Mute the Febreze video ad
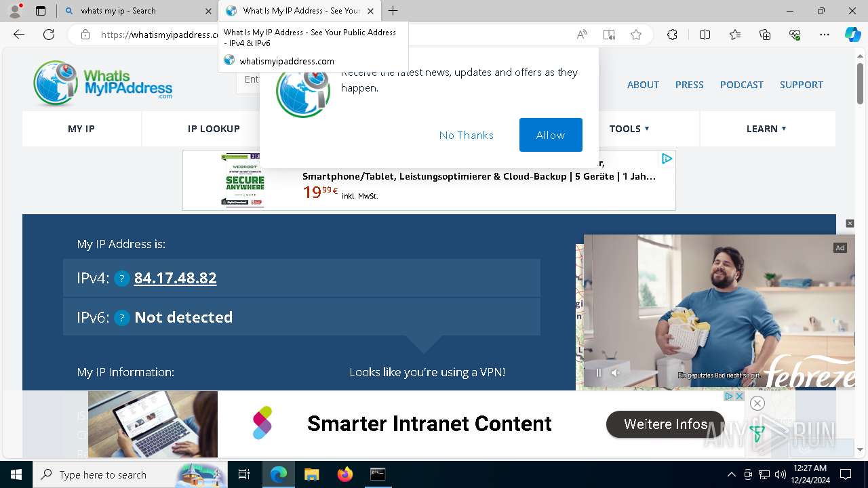 [615, 372]
